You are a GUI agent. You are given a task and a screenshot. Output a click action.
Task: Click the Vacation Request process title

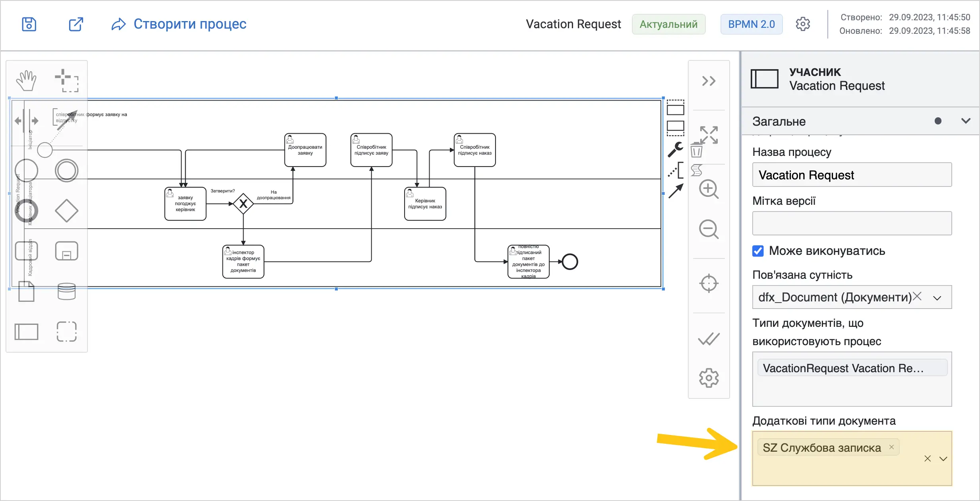(x=573, y=24)
